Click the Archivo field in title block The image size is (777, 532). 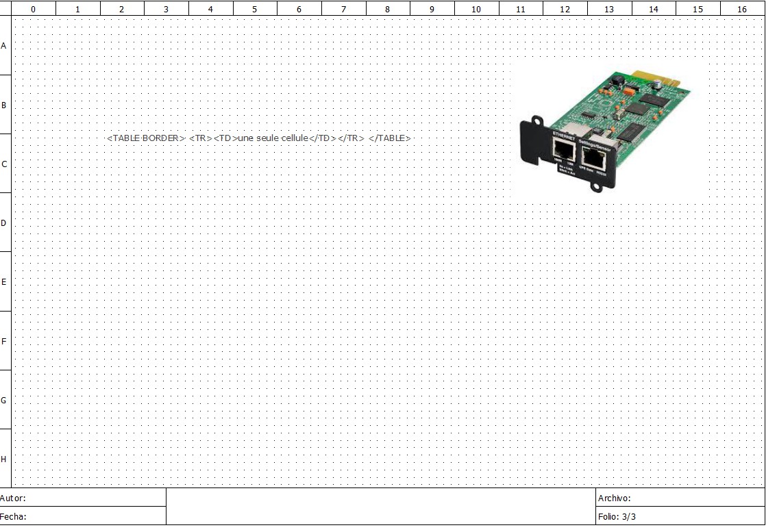(679, 498)
